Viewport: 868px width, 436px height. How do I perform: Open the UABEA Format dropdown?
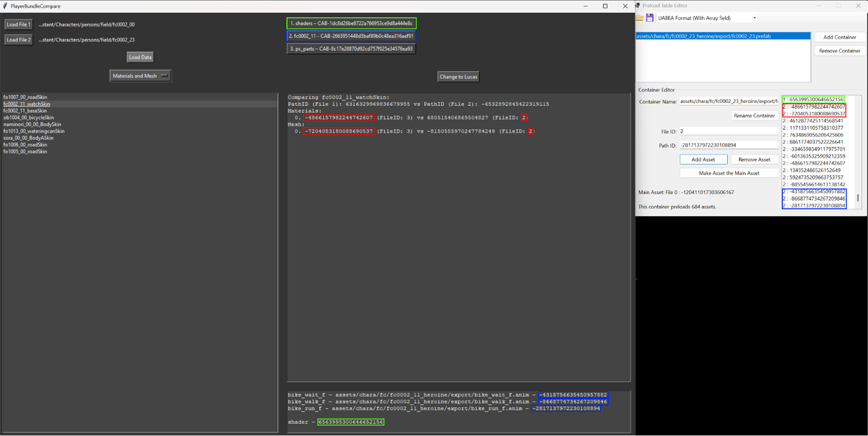tap(754, 18)
